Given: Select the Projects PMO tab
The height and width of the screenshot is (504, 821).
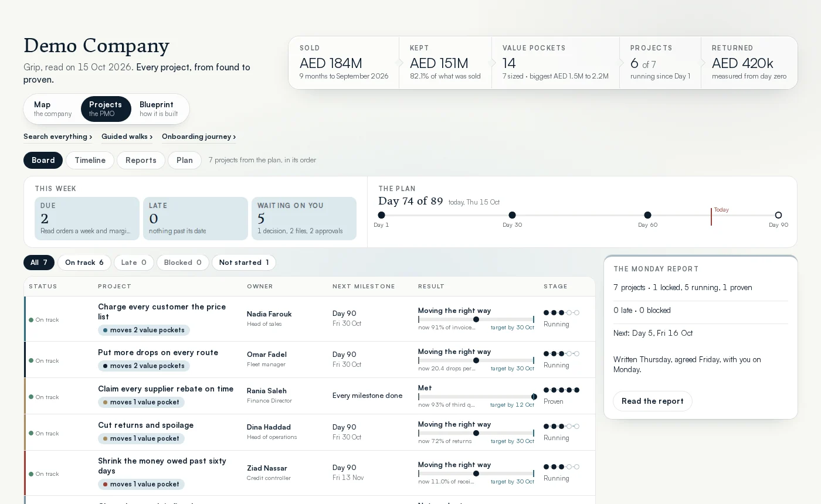Looking at the screenshot, I should pyautogui.click(x=106, y=109).
